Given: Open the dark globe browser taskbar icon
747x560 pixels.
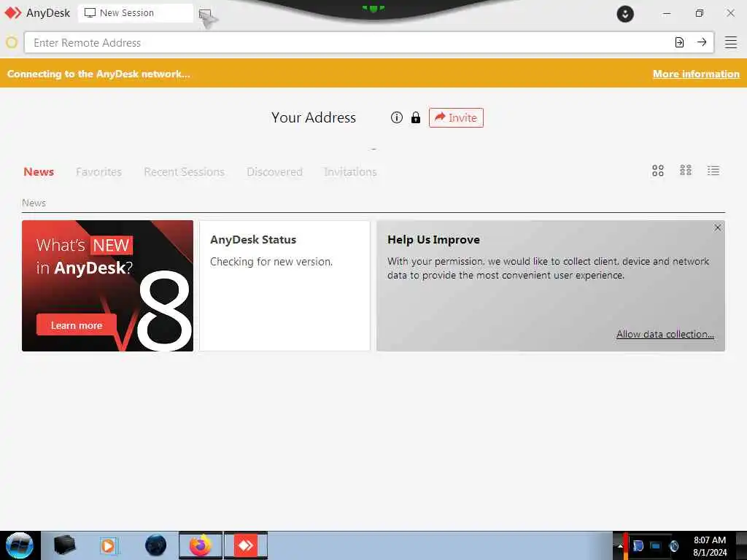Looking at the screenshot, I should pos(155,545).
